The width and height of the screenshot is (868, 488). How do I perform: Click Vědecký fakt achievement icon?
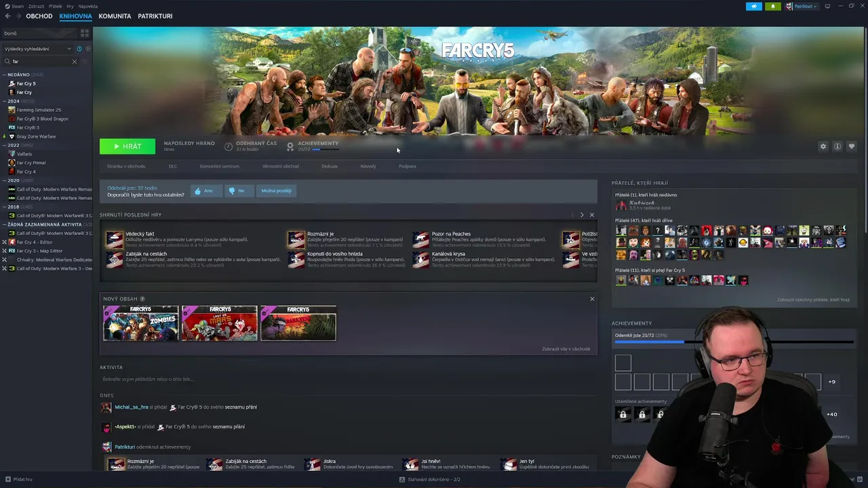click(x=115, y=239)
